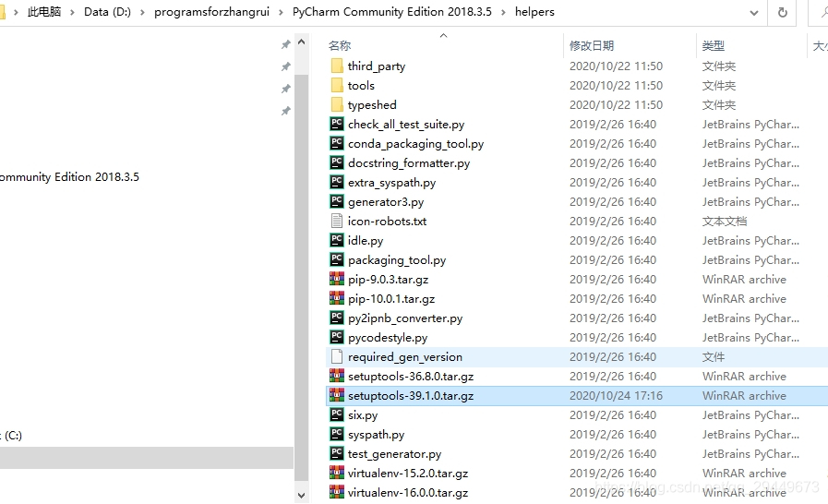Click text document icon of icon-robots.txt
This screenshot has width=828, height=504.
[337, 221]
